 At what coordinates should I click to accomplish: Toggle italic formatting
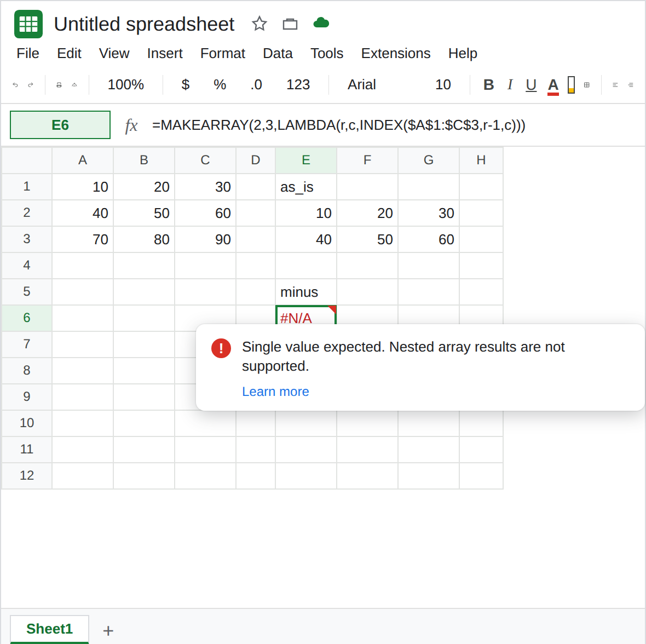click(510, 84)
